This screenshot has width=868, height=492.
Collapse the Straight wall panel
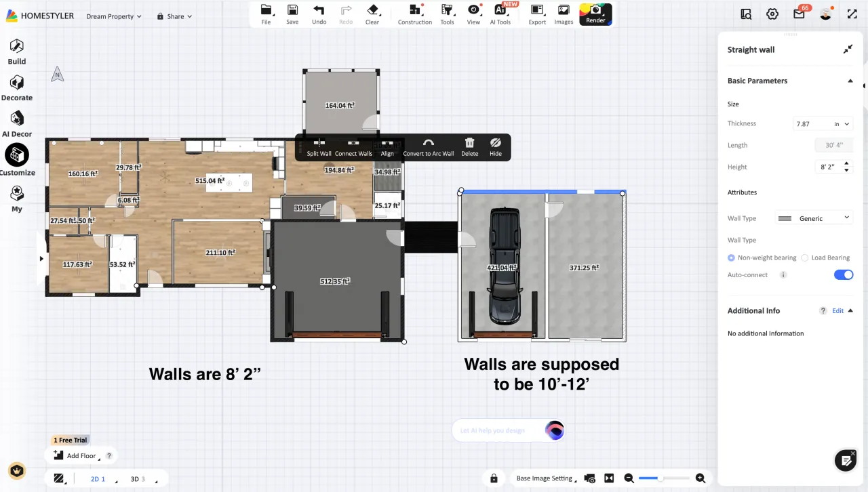click(848, 49)
